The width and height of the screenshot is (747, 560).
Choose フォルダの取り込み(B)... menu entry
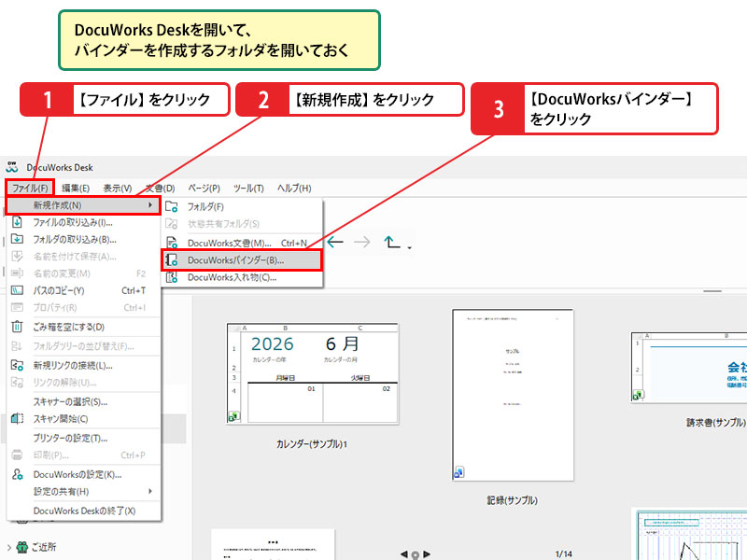point(83,240)
